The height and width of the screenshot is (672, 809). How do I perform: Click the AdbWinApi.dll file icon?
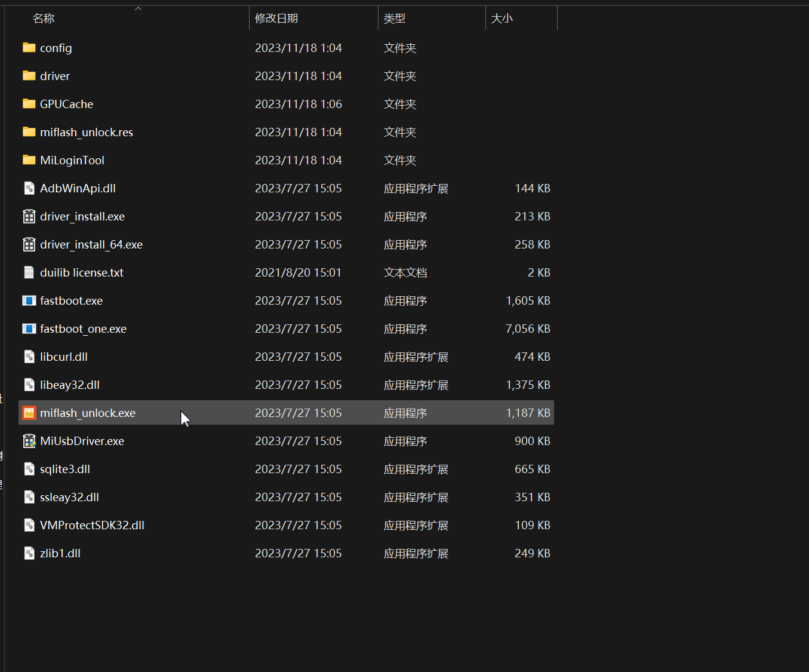point(29,188)
